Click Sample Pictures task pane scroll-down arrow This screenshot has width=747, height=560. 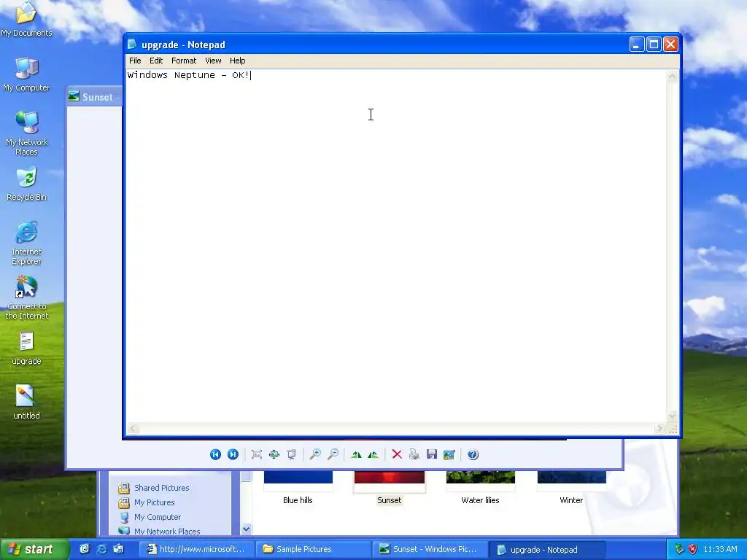click(246, 529)
